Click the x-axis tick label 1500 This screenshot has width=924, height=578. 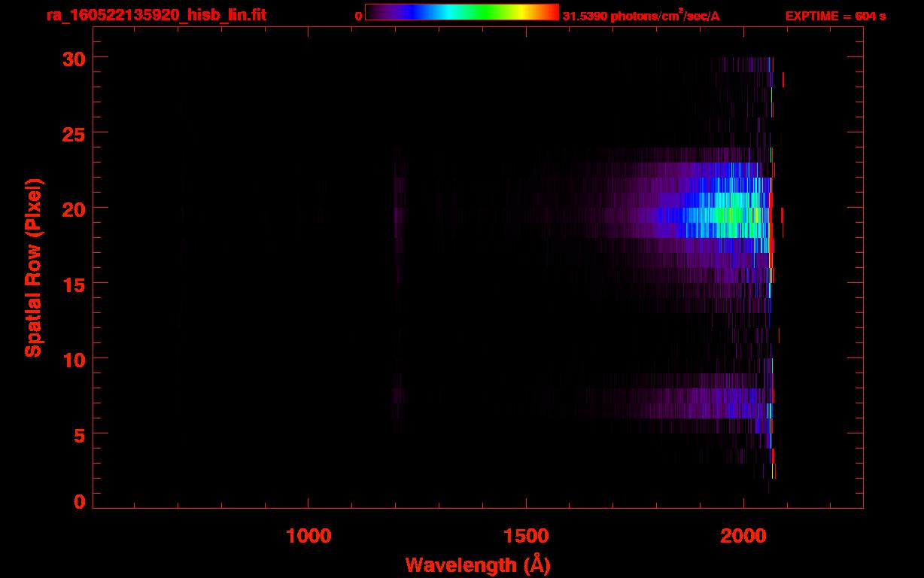pos(526,536)
